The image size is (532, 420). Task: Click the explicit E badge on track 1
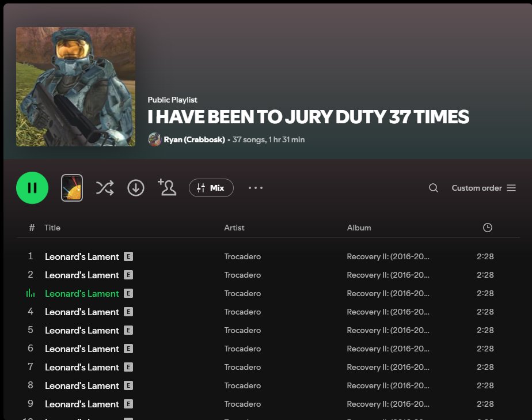click(x=128, y=256)
